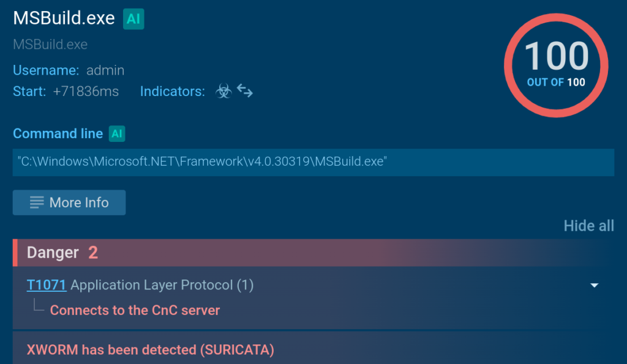Select the Application Layer Protocol (1) row text
The image size is (627, 364).
162,285
